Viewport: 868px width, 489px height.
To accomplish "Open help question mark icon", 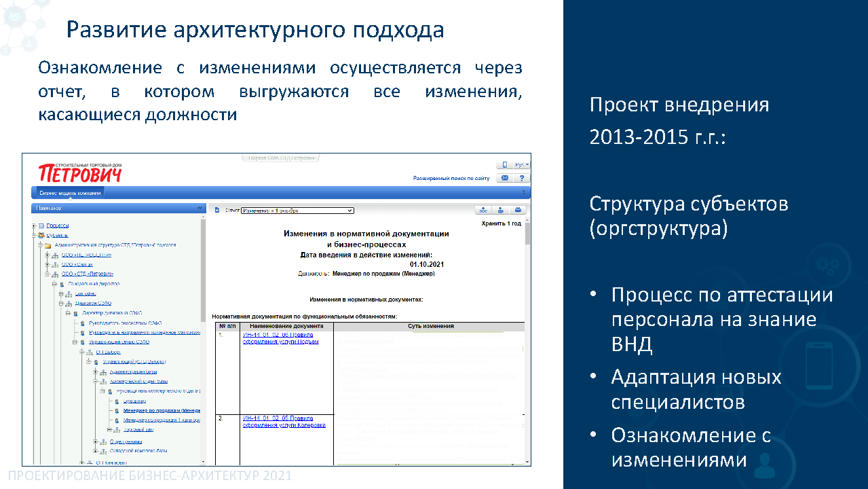I will [522, 178].
